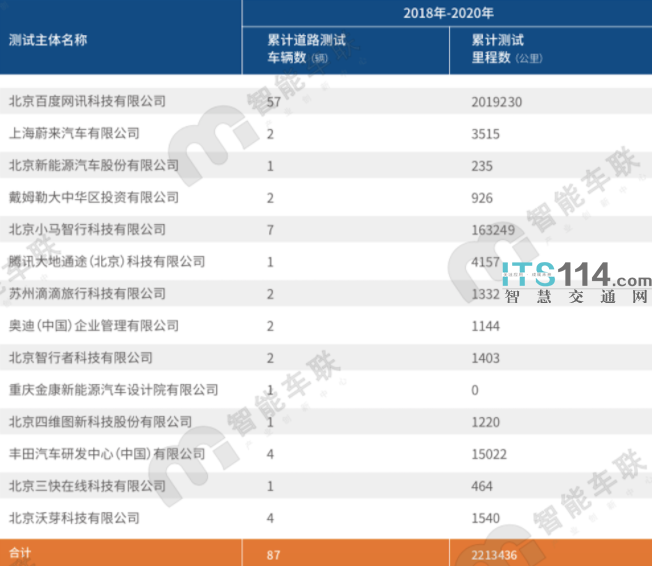The width and height of the screenshot is (652, 566).
Task: Click the 合计 total row label
Action: [20, 553]
